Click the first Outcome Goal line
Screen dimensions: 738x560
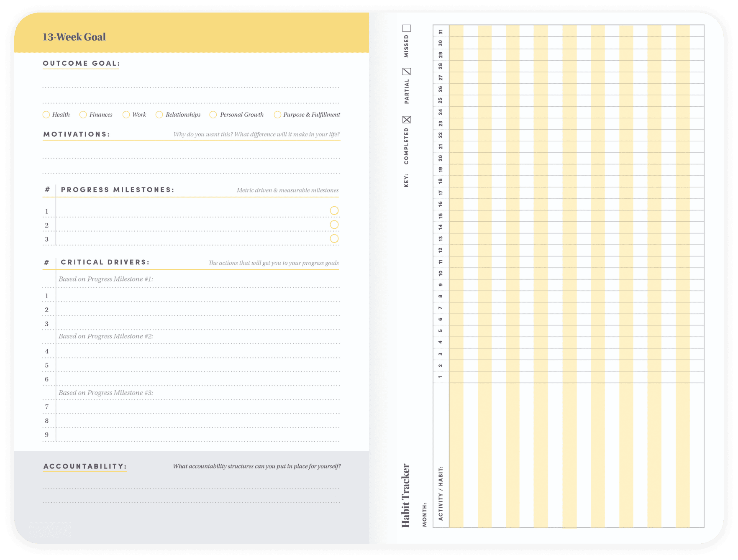191,83
